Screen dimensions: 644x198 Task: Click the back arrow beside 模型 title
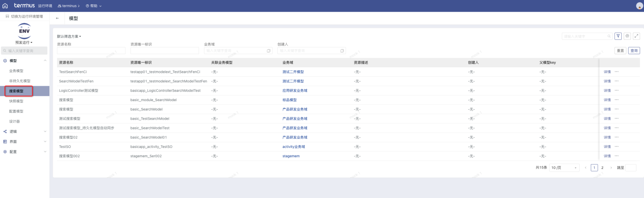point(58,18)
